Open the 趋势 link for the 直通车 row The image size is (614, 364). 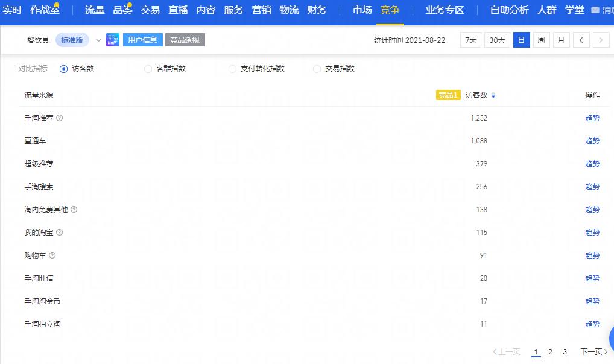click(592, 140)
